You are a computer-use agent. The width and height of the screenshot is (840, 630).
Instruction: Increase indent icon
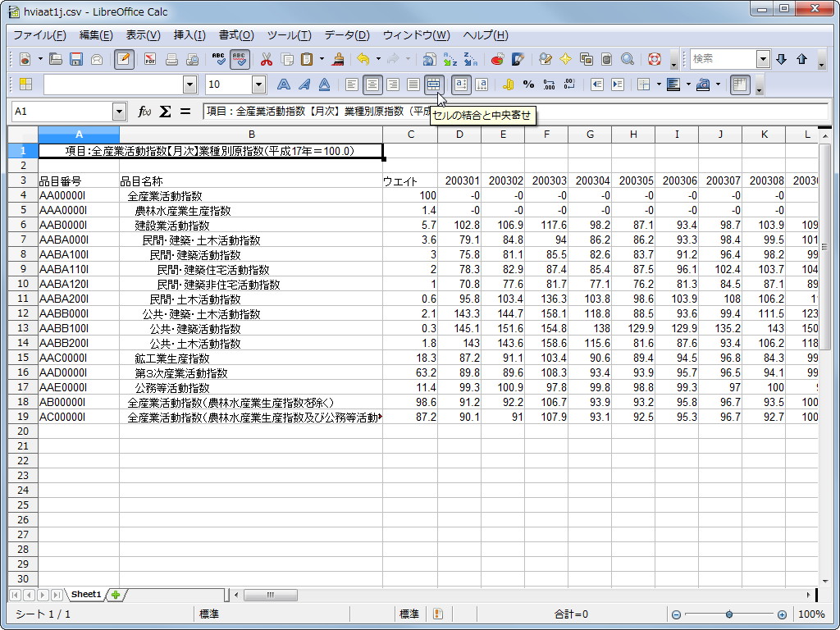pyautogui.click(x=617, y=84)
